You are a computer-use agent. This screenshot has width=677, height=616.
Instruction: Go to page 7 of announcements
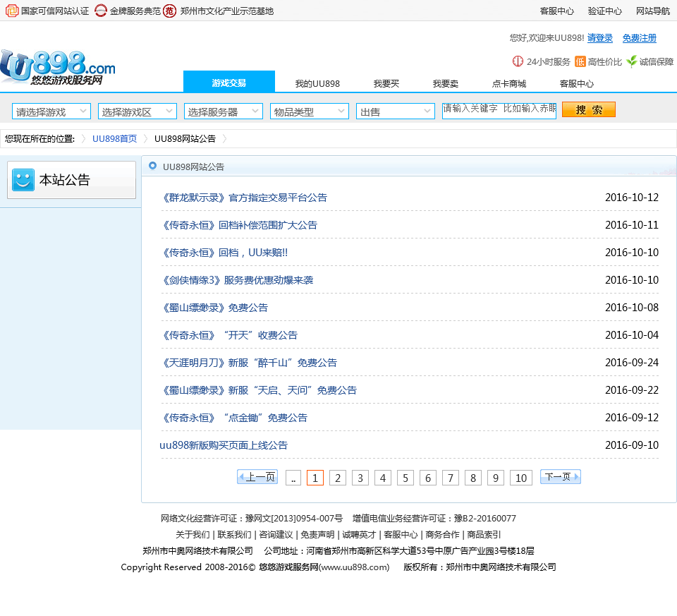(x=451, y=478)
